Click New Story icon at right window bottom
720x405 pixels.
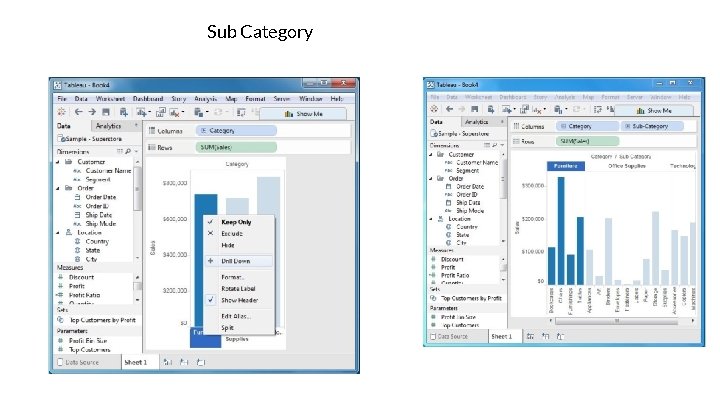pos(560,336)
